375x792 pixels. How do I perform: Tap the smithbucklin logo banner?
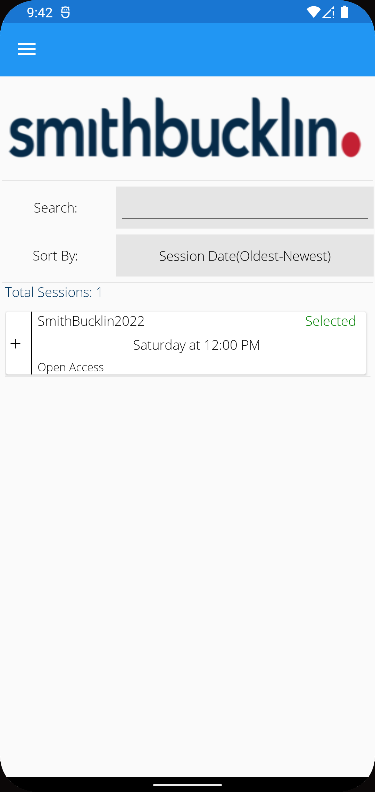[185, 128]
